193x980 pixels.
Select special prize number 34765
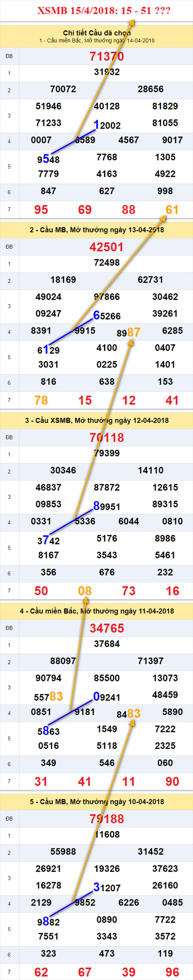(107, 628)
